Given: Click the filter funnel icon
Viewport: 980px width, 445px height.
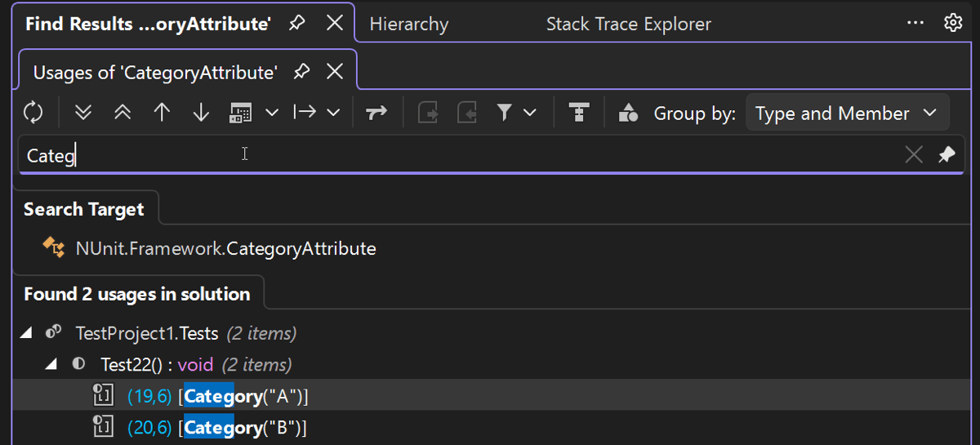Looking at the screenshot, I should pyautogui.click(x=505, y=113).
